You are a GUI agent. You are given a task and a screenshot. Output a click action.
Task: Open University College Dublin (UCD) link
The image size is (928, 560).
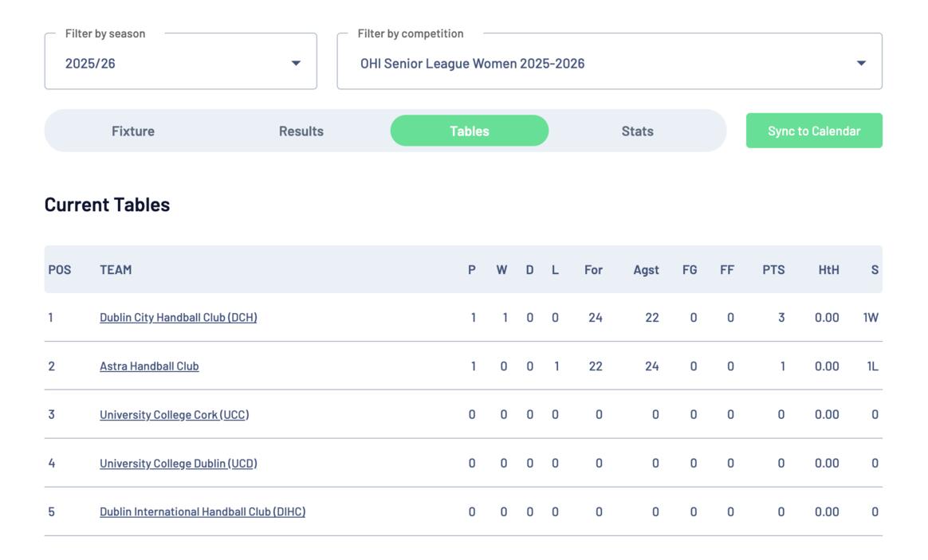[178, 464]
